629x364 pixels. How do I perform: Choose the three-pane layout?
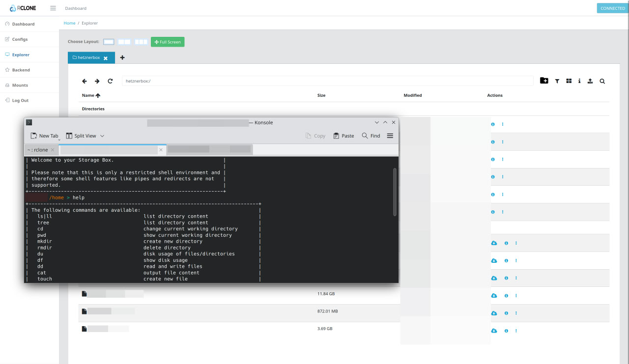pos(141,42)
